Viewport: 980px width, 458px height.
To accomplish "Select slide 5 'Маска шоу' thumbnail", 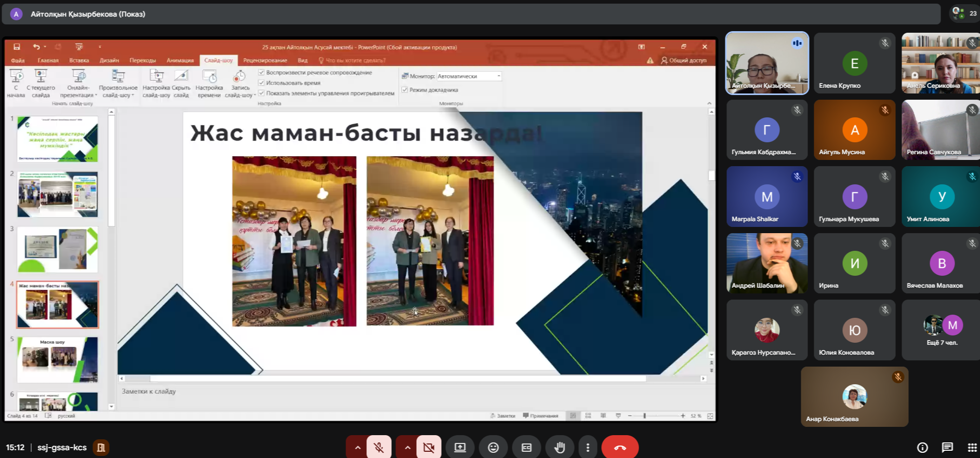I will [58, 359].
